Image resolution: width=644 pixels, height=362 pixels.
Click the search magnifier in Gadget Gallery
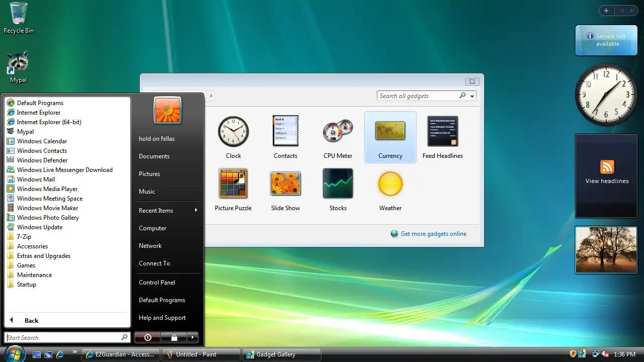coord(462,96)
